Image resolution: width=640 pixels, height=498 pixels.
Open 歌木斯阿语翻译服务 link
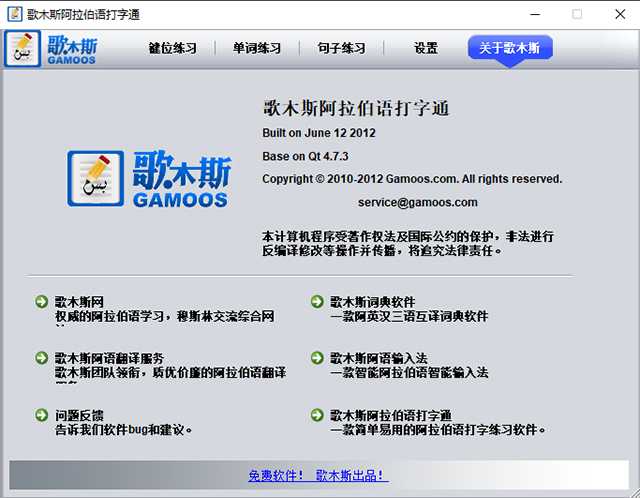tap(109, 358)
